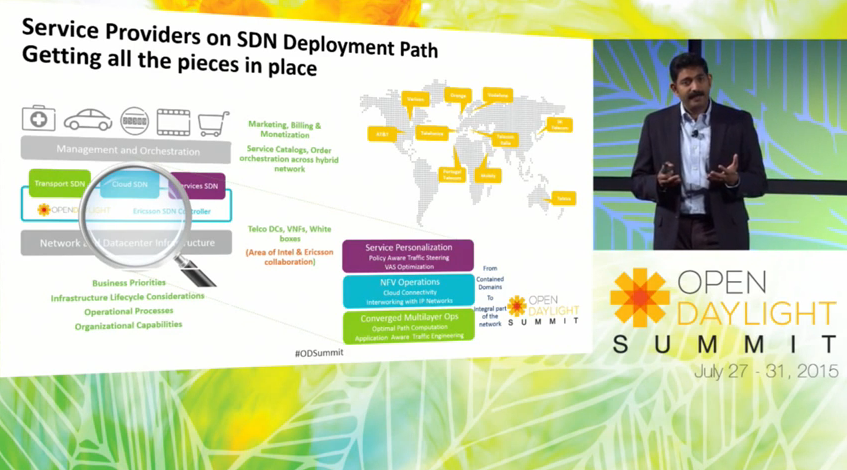847x470 pixels.
Task: Click 'Area of Intel & Ericsson collaboration' text
Action: coord(290,257)
